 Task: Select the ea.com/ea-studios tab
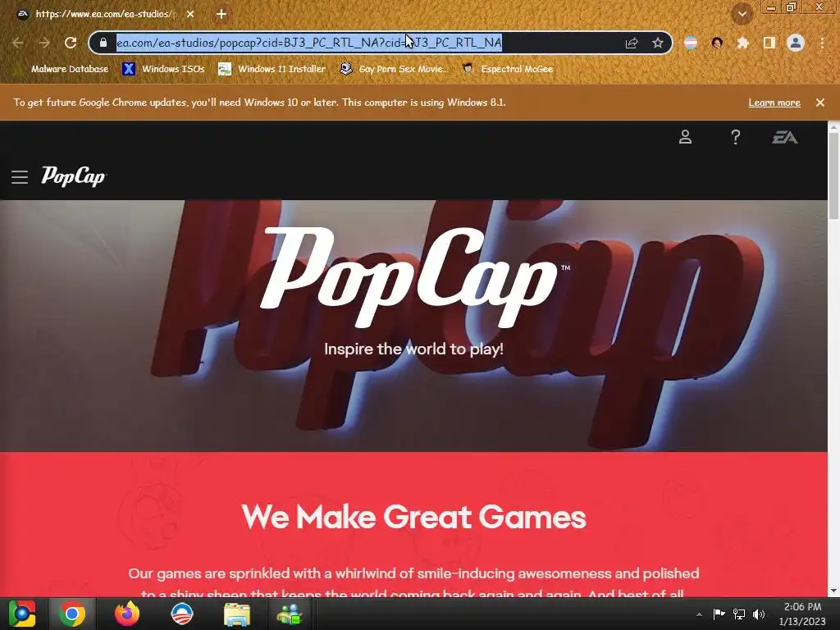(x=105, y=14)
